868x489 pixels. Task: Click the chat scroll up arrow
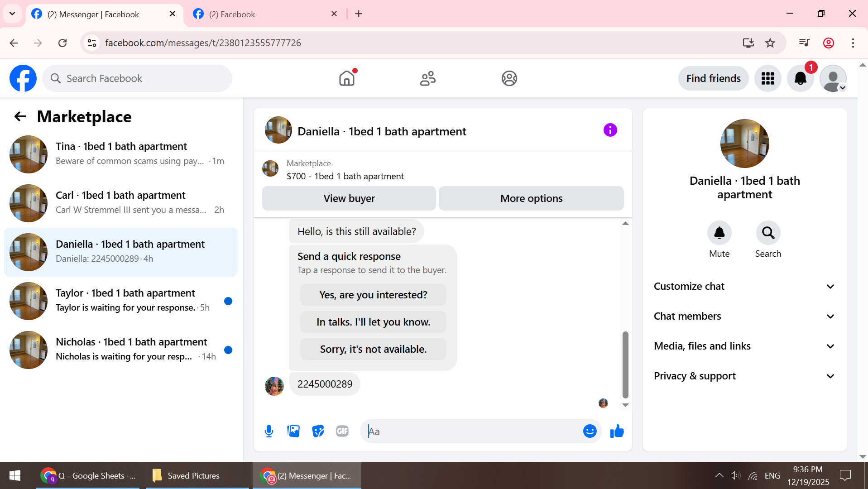pos(625,224)
